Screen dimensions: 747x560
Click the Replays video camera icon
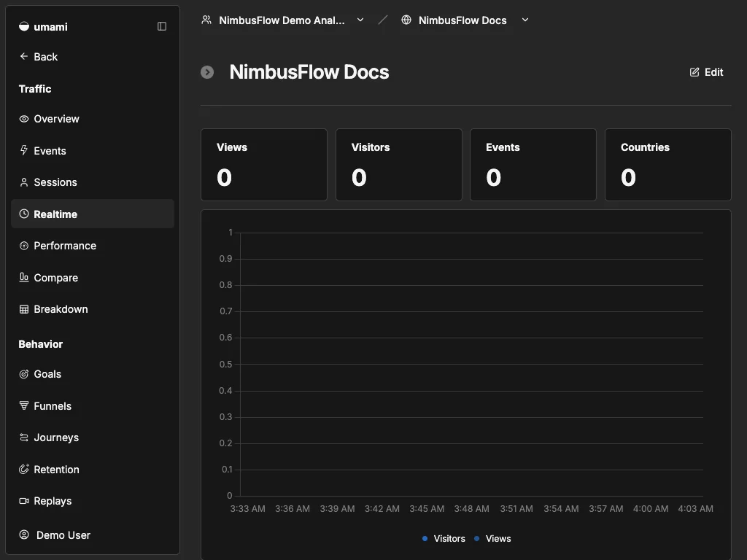click(24, 501)
